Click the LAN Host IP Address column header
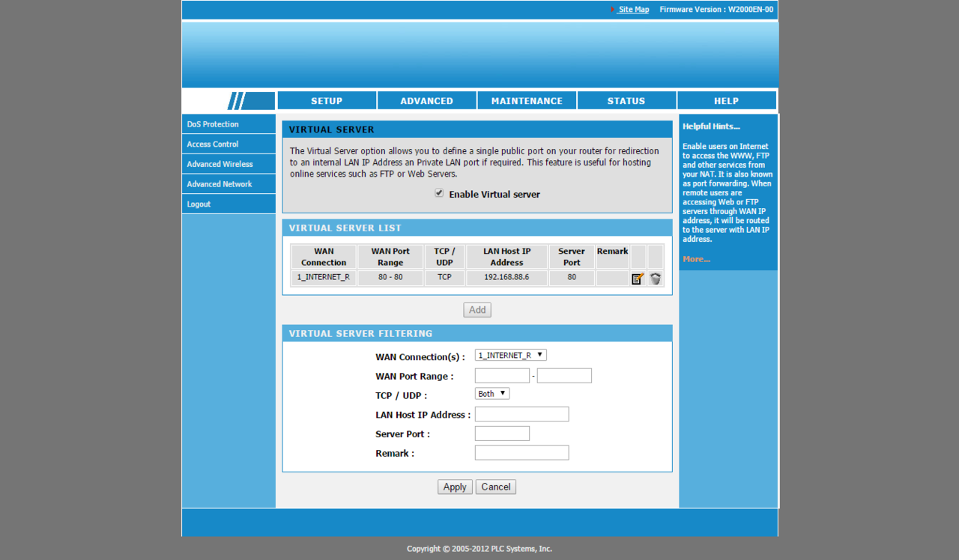The width and height of the screenshot is (959, 560). [x=506, y=257]
